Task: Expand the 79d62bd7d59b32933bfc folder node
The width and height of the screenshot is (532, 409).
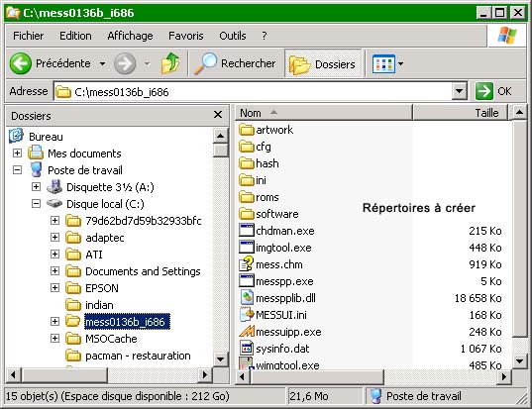Action: (54, 221)
